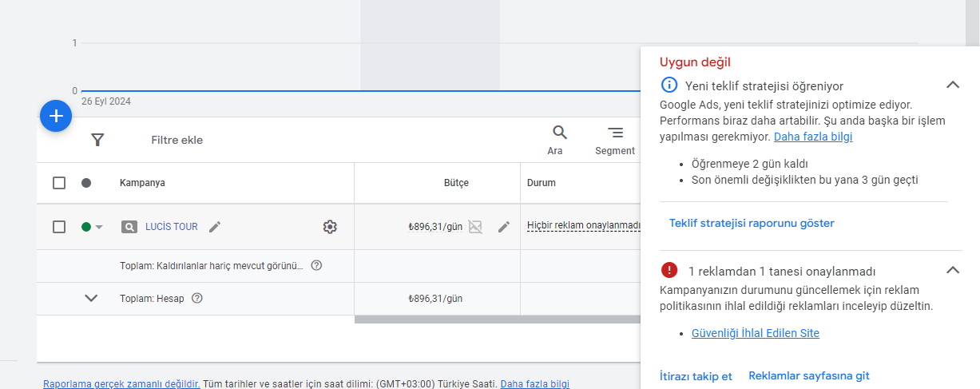
Task: Open the filter funnel icon
Action: coord(97,140)
